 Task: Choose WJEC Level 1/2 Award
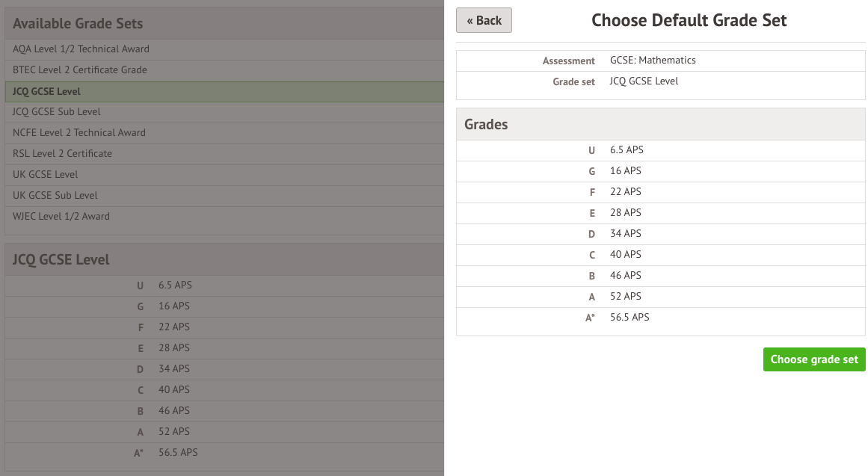pos(224,217)
